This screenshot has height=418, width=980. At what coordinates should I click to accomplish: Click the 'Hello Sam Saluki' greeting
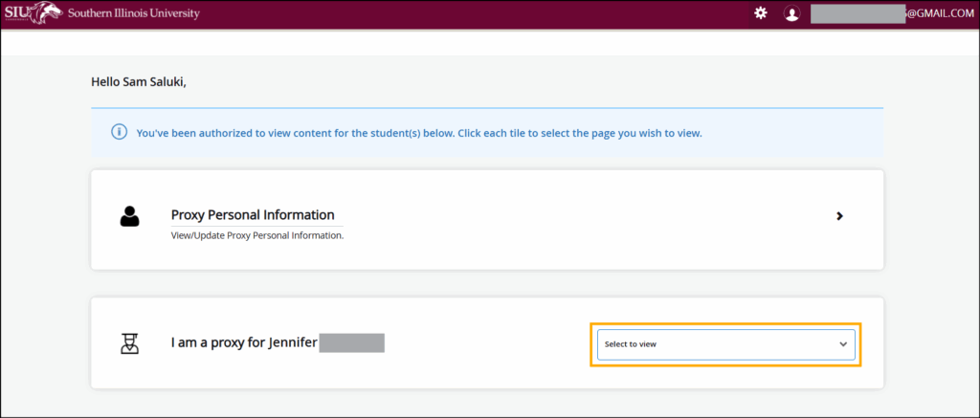pyautogui.click(x=139, y=82)
